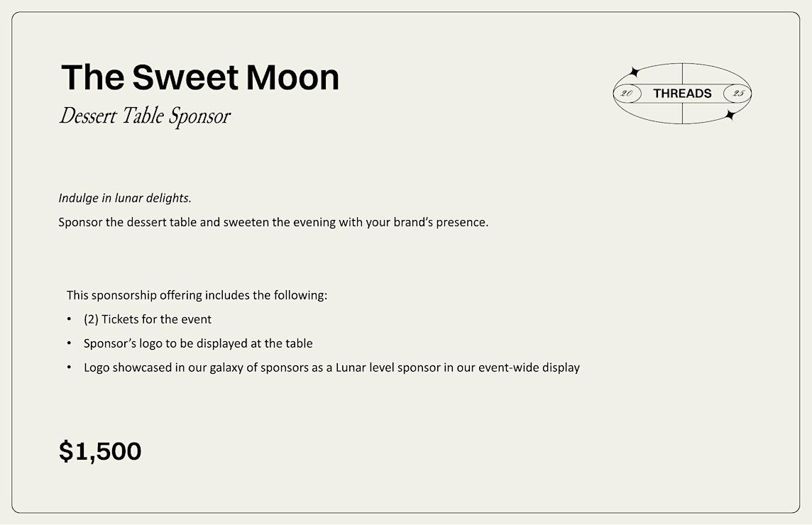Click the $1,500 price text
Screen dimensions: 812x525
click(100, 451)
